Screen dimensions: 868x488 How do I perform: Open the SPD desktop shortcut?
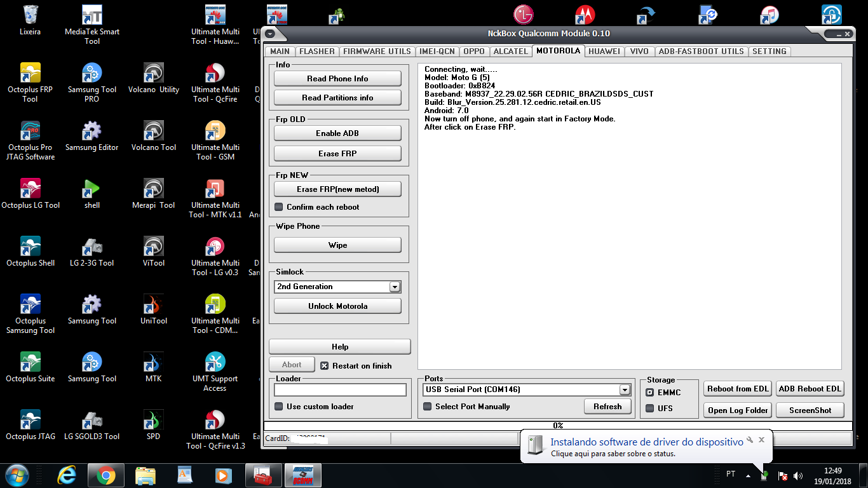(153, 425)
